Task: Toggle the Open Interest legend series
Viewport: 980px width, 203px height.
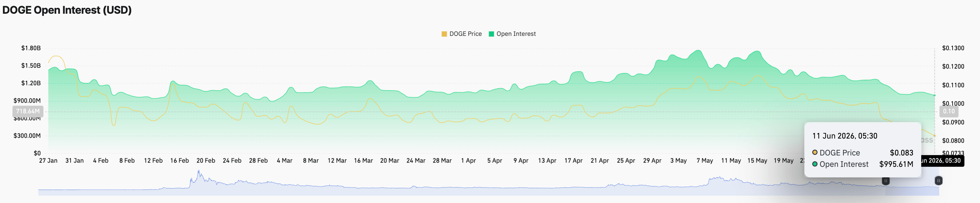Action: 512,34
